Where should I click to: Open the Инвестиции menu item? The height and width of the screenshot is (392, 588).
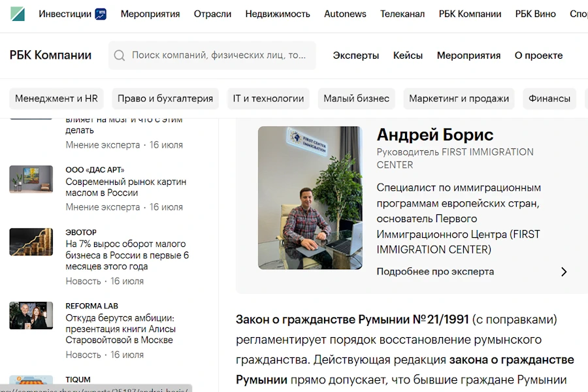(65, 14)
